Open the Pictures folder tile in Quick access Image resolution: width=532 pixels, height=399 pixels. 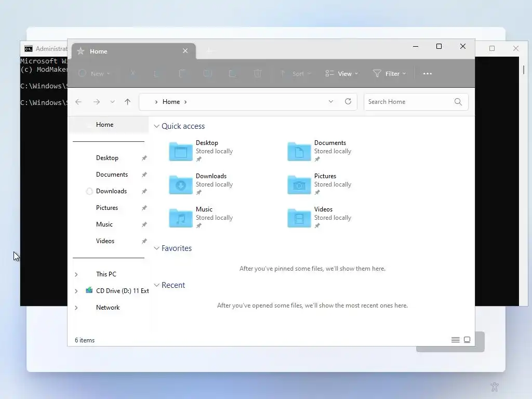320,184
